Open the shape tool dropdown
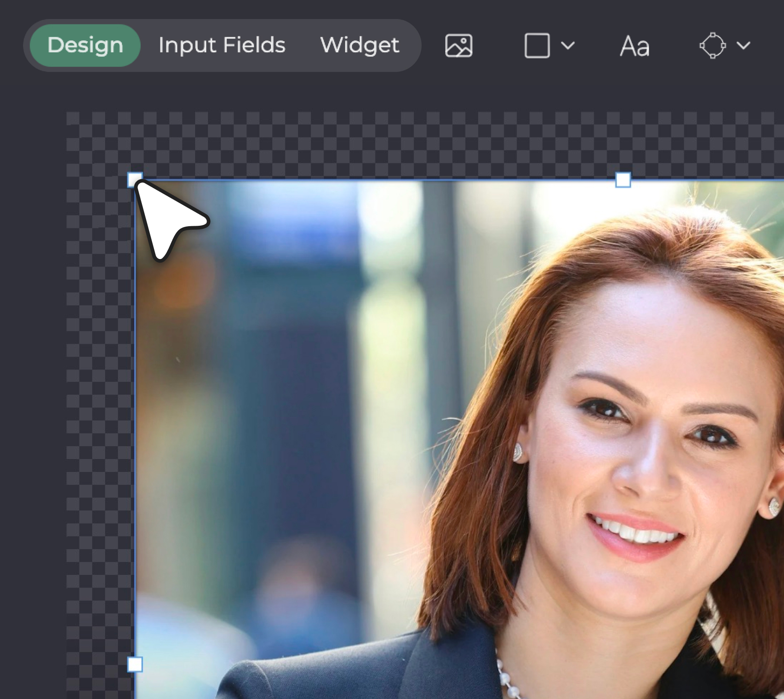784x699 pixels. point(568,46)
